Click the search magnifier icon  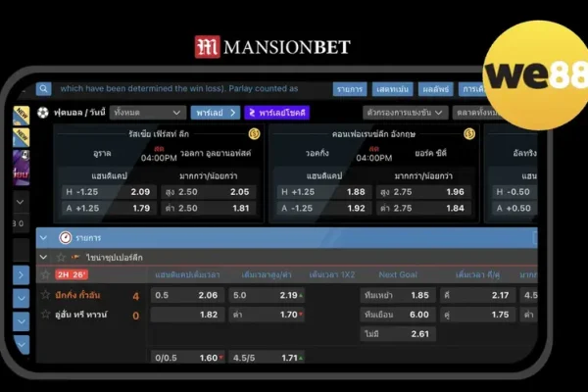click(x=44, y=88)
